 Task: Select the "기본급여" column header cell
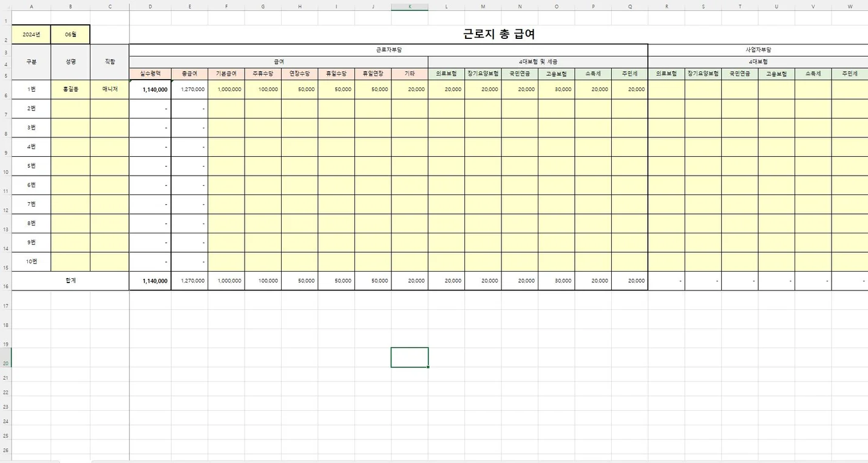[x=226, y=74]
